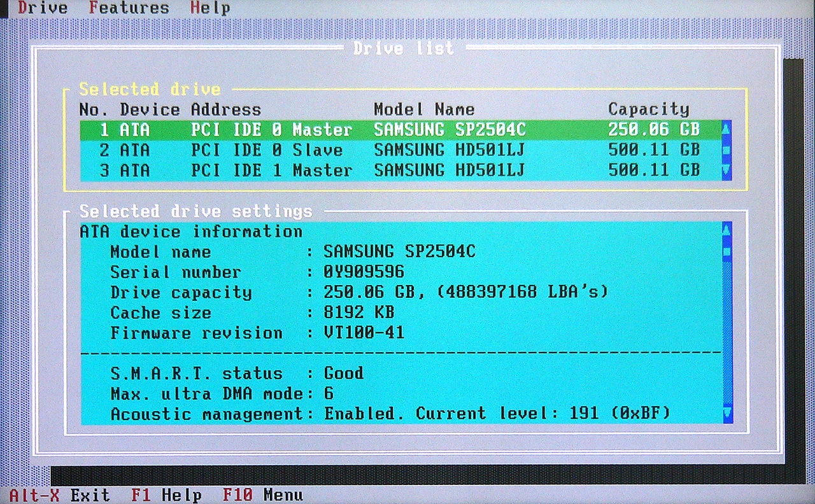Viewport: 815px width, 504px height.
Task: Click the 'Device' column header
Action: tap(150, 109)
